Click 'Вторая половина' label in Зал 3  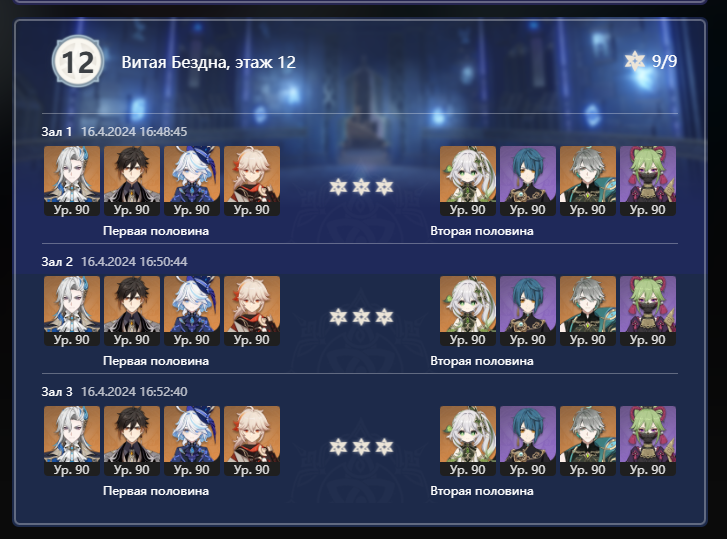coord(482,491)
